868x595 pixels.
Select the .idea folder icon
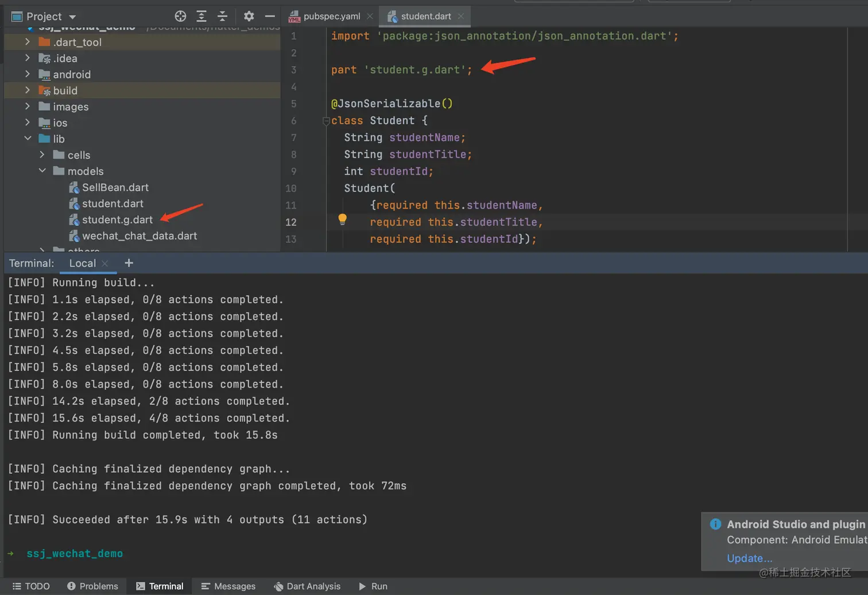pos(44,58)
